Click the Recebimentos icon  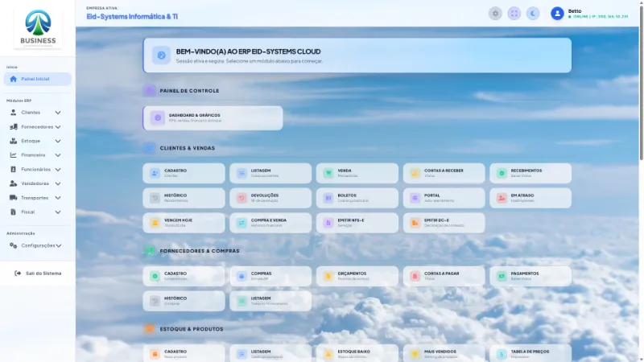(502, 173)
